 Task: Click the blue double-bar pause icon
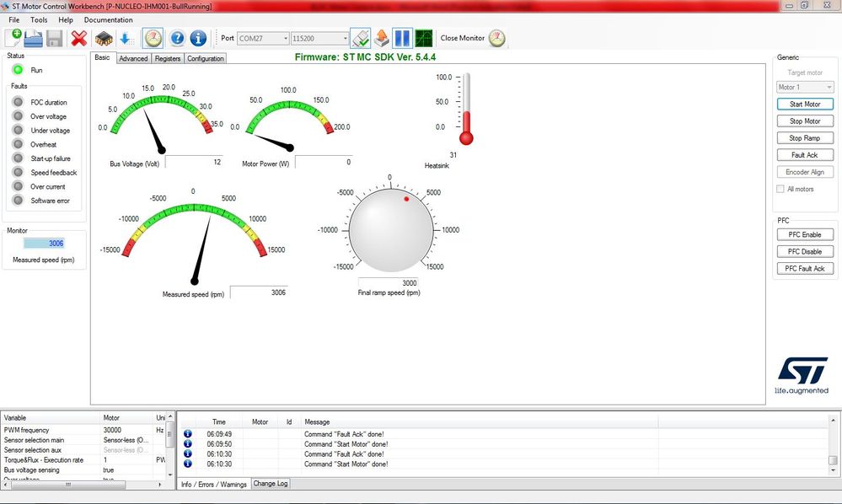(402, 38)
